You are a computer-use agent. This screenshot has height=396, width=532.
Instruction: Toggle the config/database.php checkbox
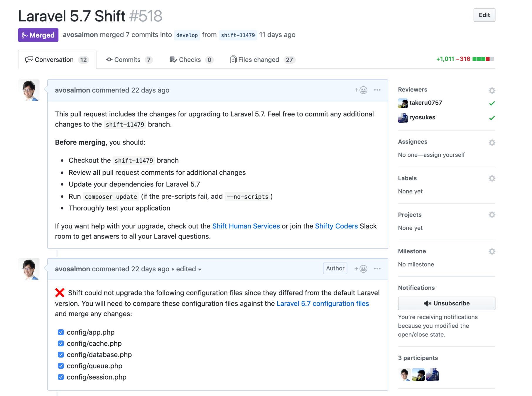point(61,355)
